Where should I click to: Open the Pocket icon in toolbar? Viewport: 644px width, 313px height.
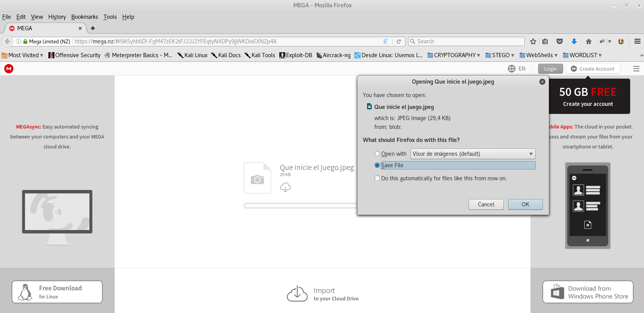[560, 41]
